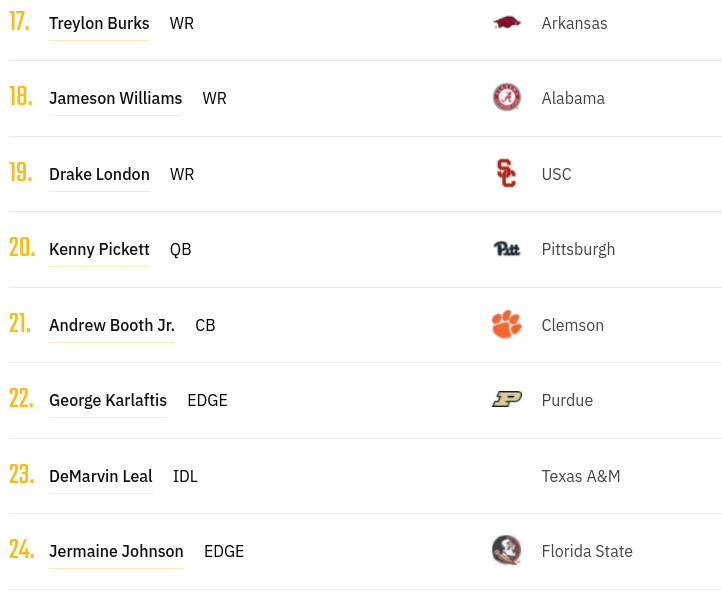Open Treylon Burks player link
The image size is (722, 601).
[99, 23]
